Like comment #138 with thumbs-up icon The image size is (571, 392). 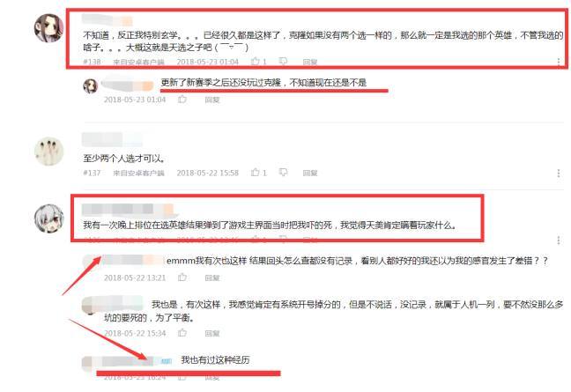point(256,61)
